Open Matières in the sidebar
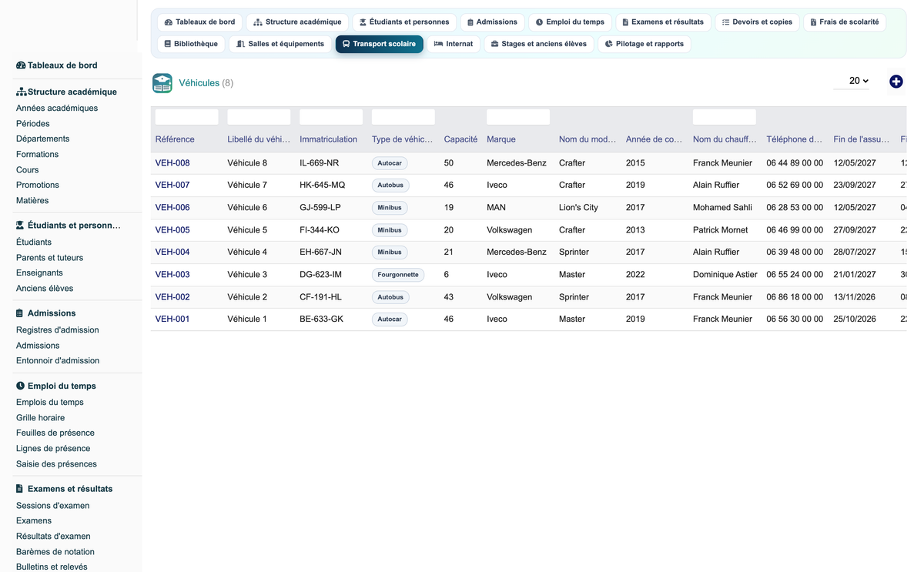 point(32,200)
